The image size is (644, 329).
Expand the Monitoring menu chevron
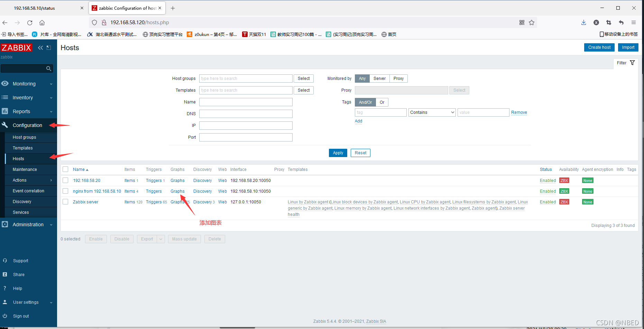(x=51, y=84)
